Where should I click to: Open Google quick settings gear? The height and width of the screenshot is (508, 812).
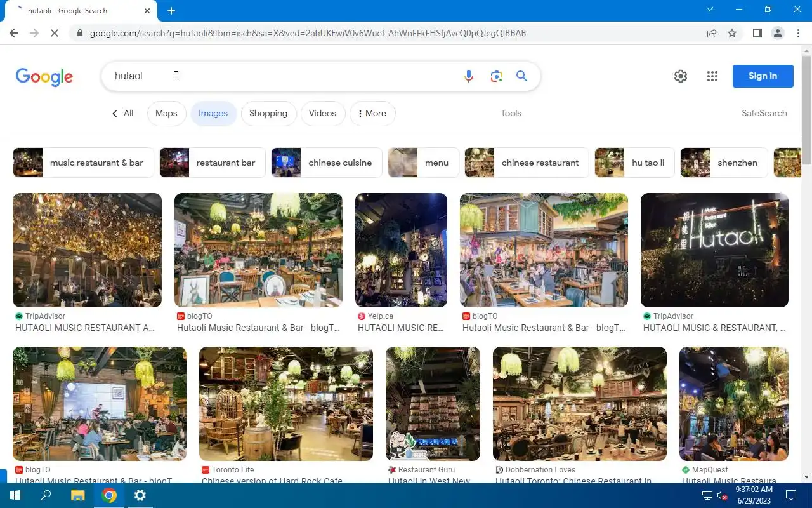tap(681, 76)
